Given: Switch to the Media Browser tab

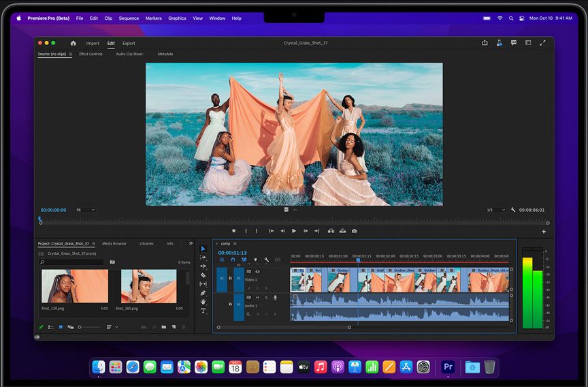Looking at the screenshot, I should click(114, 243).
